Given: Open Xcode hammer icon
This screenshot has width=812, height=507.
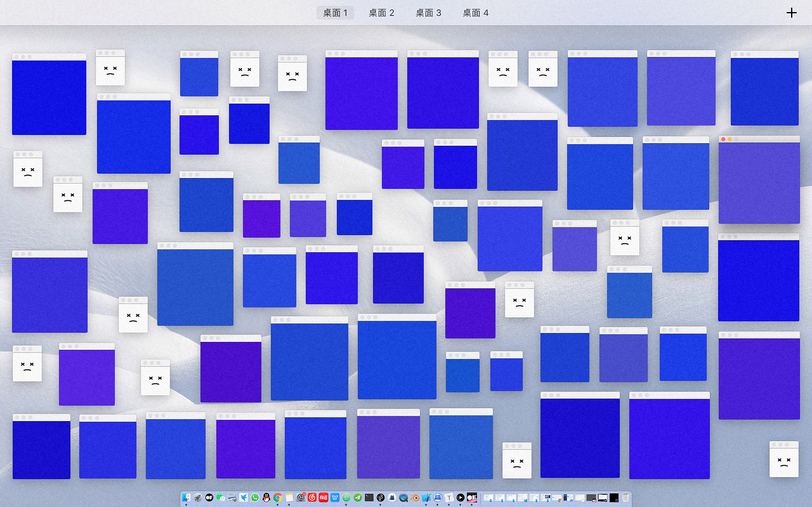Looking at the screenshot, I should pyautogui.click(x=426, y=497).
